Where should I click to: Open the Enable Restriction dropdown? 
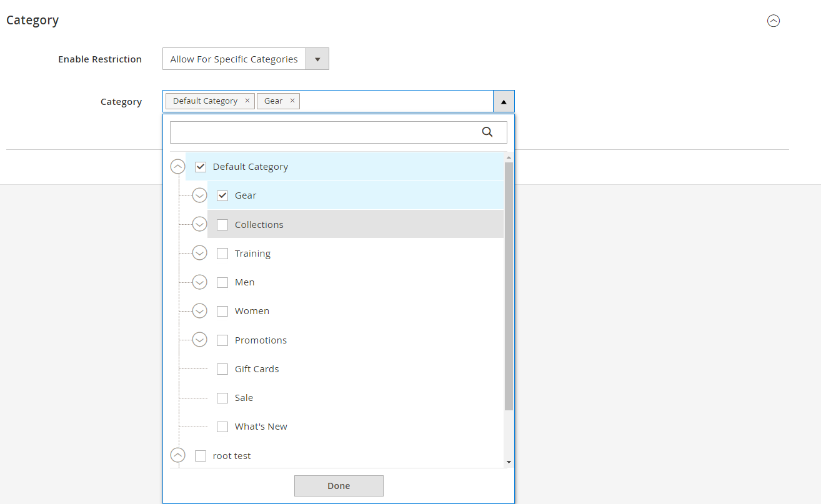point(246,59)
